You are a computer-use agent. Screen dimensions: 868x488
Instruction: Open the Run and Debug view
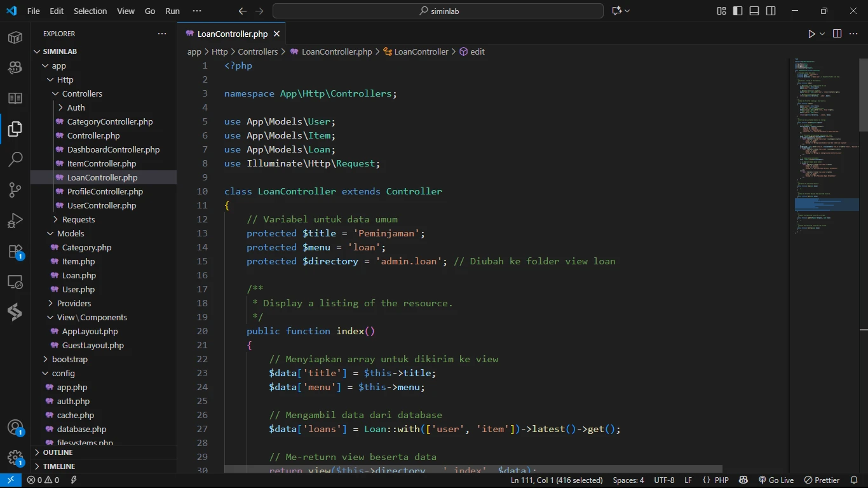pyautogui.click(x=15, y=220)
